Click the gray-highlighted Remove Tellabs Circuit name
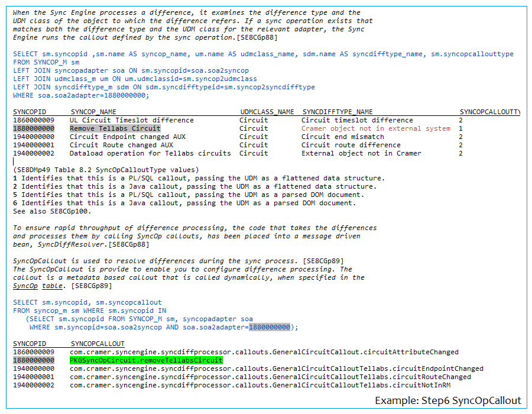Image resolution: width=532 pixels, height=414 pixels. [x=115, y=128]
